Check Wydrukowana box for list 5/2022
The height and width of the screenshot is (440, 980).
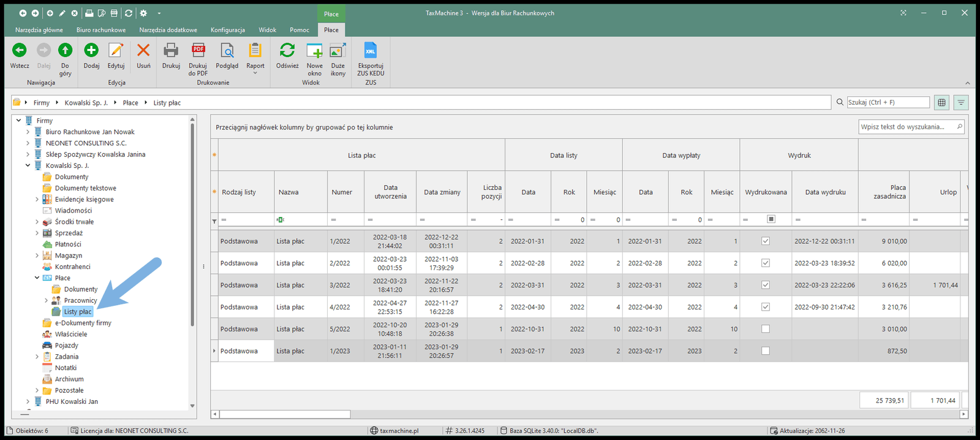765,329
